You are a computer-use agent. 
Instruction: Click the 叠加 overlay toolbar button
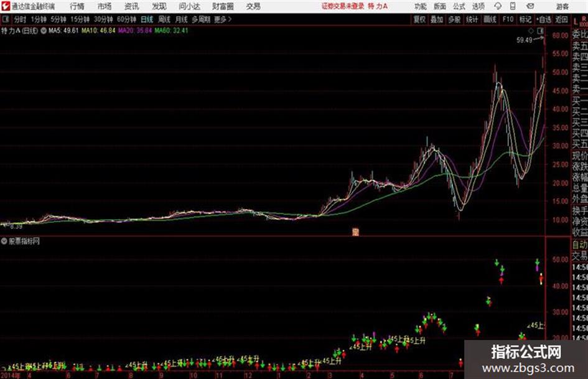coord(437,19)
